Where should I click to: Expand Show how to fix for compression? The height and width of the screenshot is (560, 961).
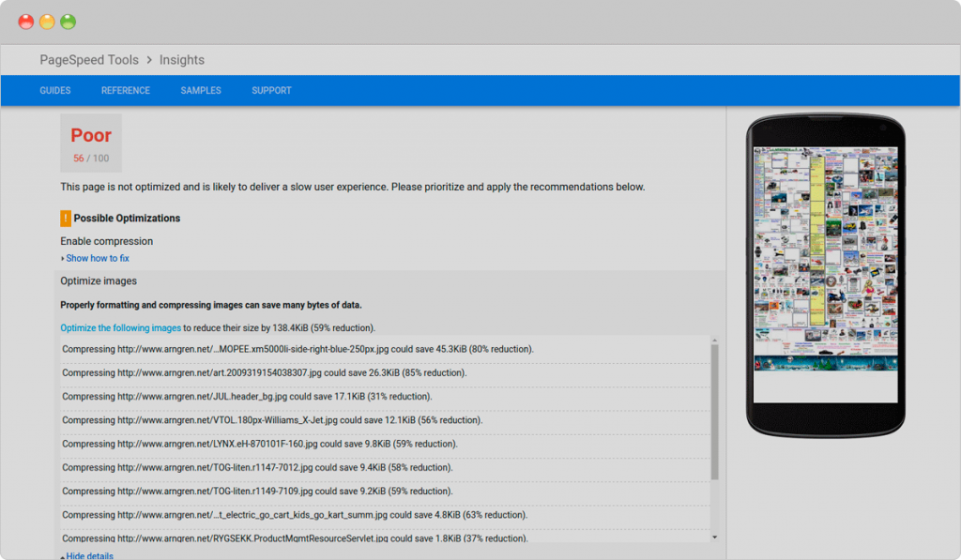[98, 259]
